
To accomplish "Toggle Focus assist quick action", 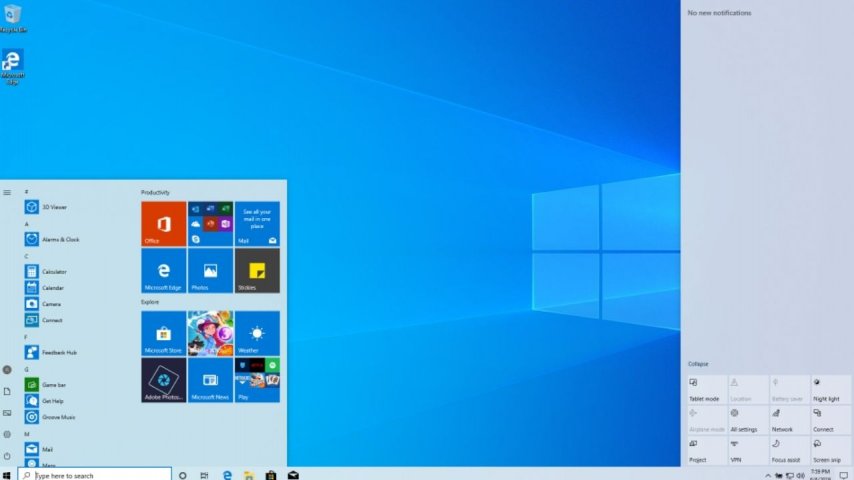I will pos(789,451).
